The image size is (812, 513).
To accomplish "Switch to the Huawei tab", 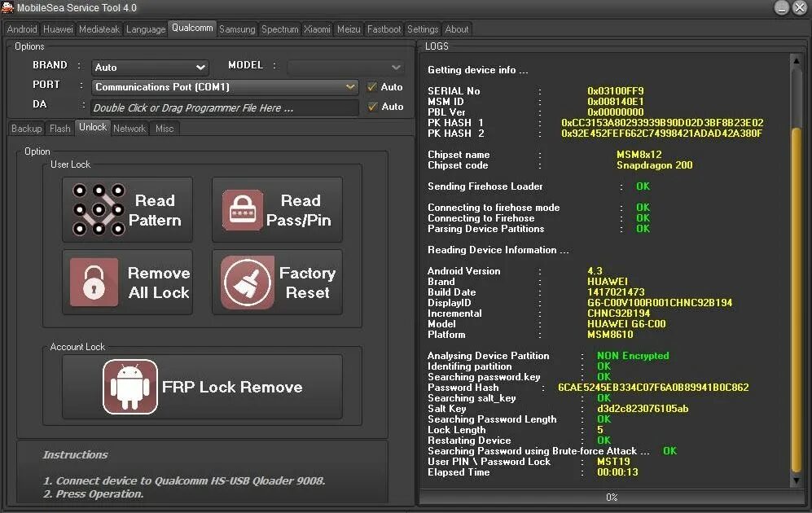I will 58,29.
